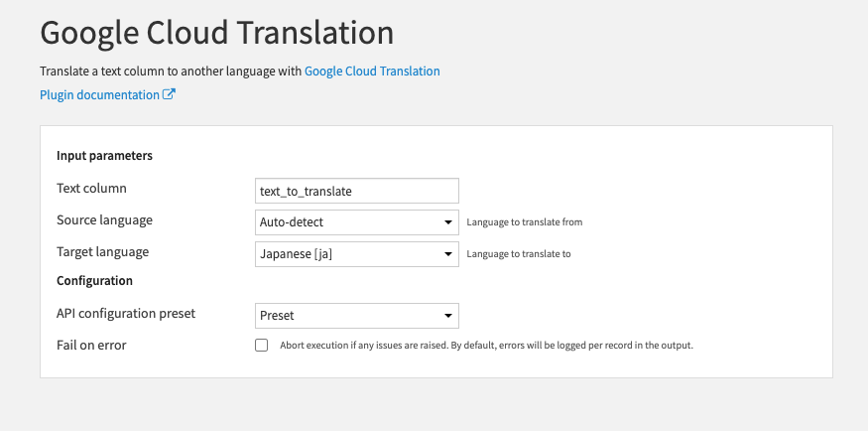The height and width of the screenshot is (431, 868).
Task: Click the 'Text column' label
Action: click(x=91, y=189)
